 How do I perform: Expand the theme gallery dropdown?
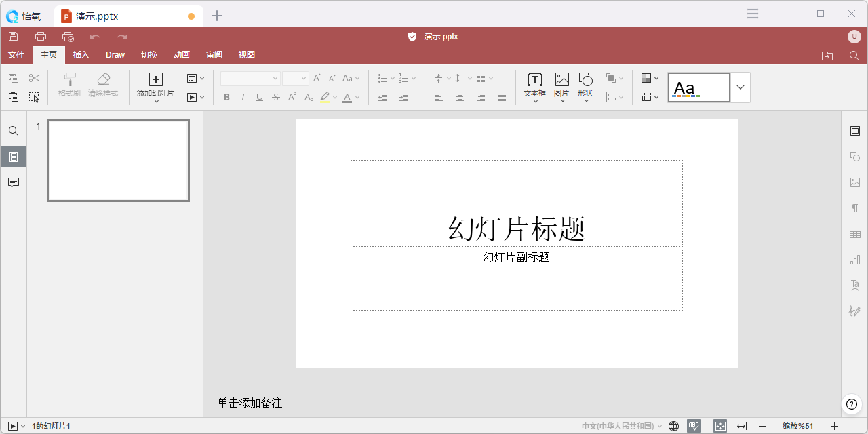coord(740,87)
